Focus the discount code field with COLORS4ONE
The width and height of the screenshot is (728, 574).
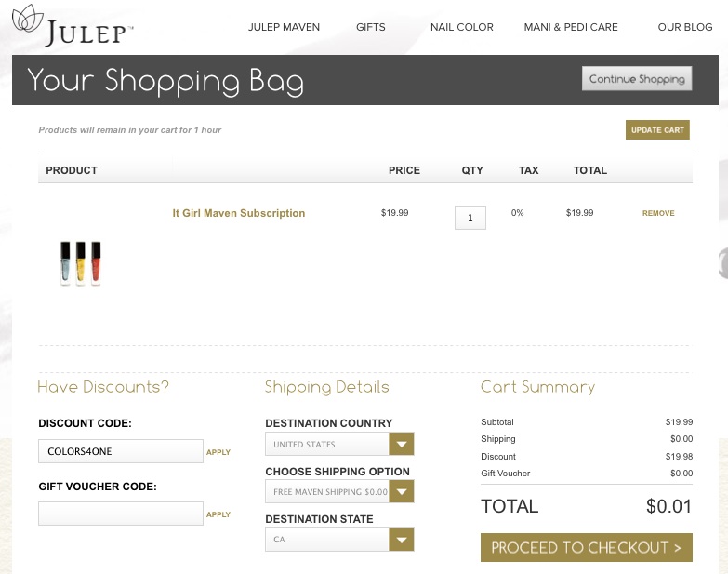(x=121, y=451)
